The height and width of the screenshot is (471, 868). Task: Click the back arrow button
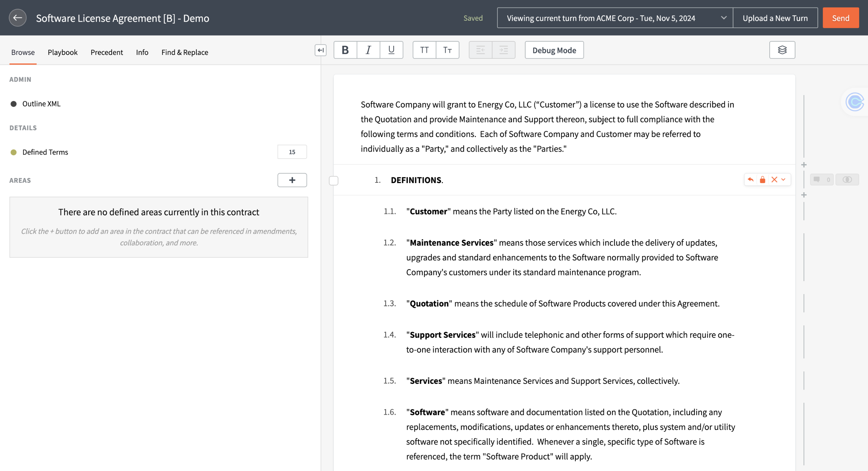point(18,18)
